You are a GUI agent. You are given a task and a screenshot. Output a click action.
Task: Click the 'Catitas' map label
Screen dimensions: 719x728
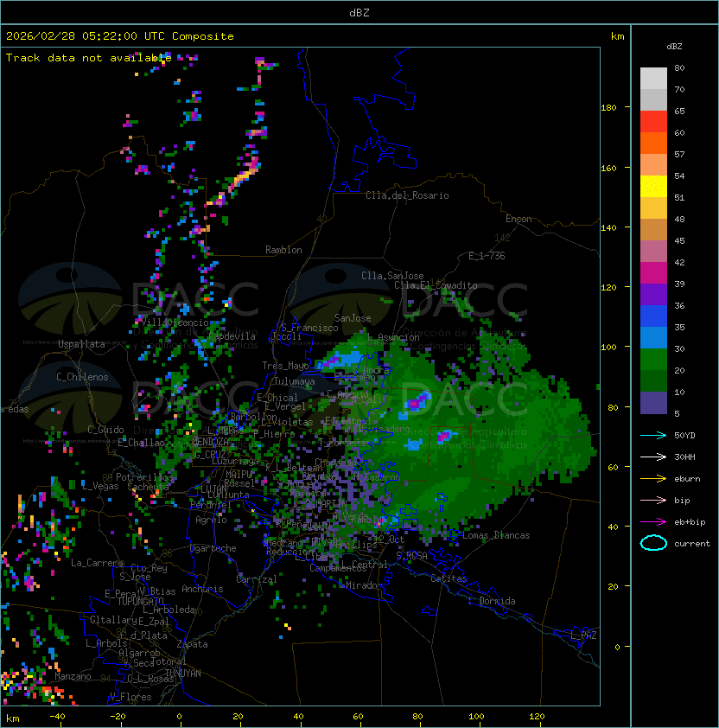[449, 578]
